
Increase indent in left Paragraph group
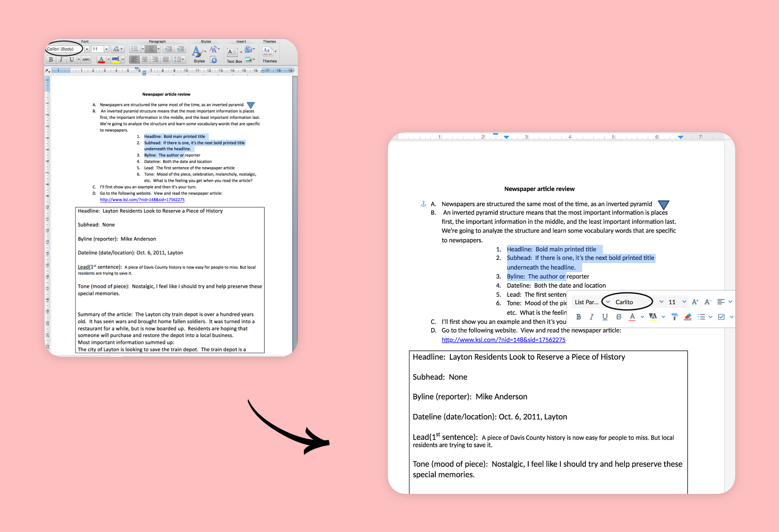(181, 49)
